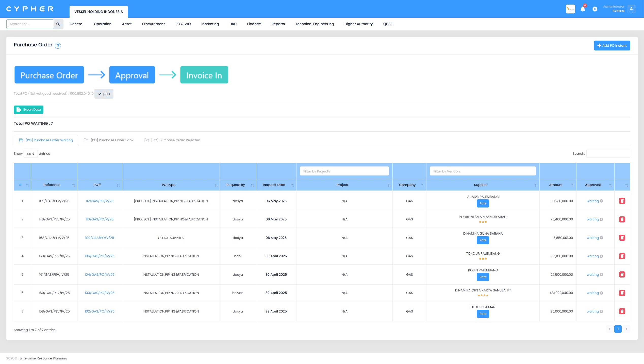Click the star rating of PT ORIENTAMA MAKMUR ABADI
Screen dimensions: 644x364
click(x=483, y=222)
